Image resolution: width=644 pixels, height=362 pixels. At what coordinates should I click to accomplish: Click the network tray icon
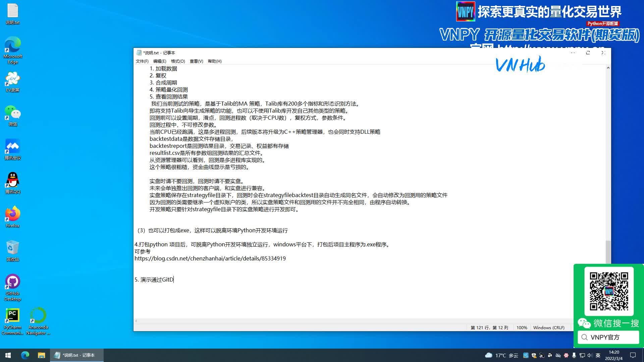tap(582, 355)
